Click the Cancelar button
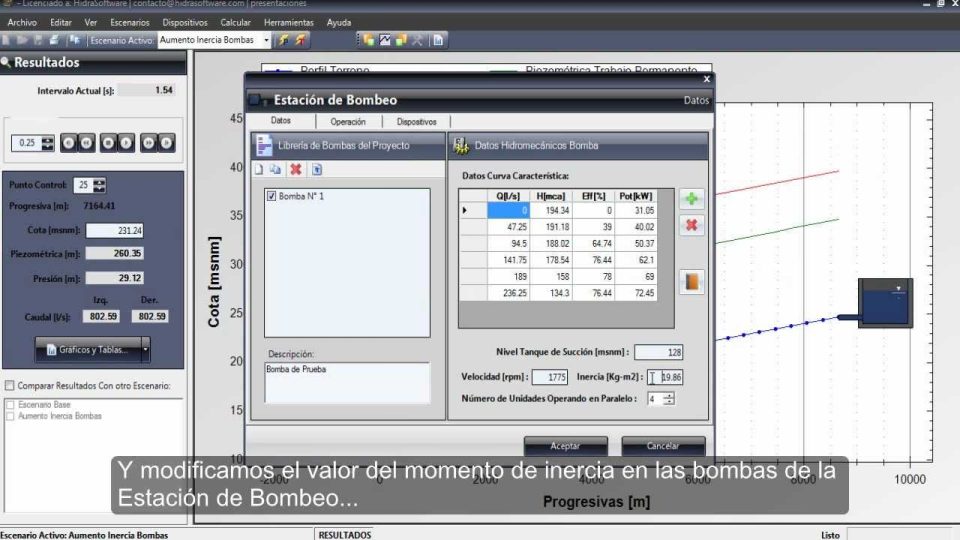The image size is (960, 540). 663,446
